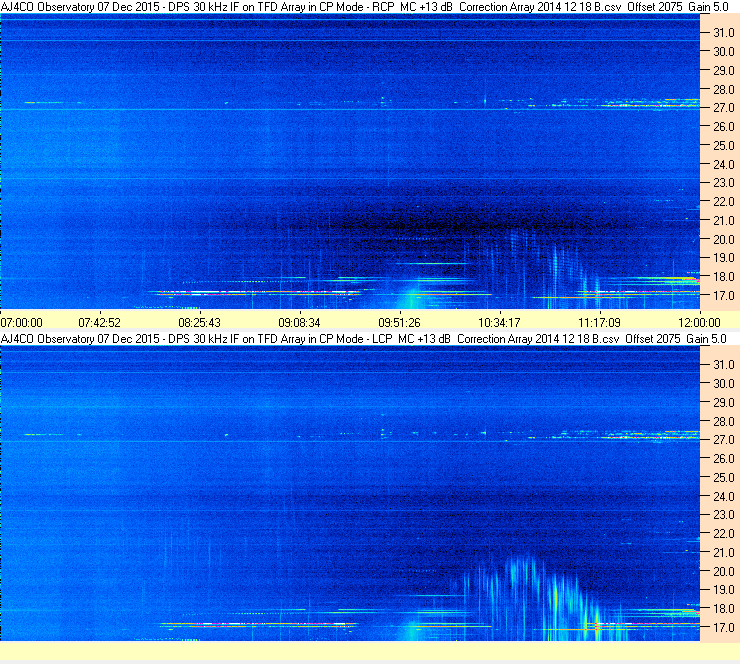Click the 21.0 frequency label on RCP chart
Viewport: 740px width, 664px height.
click(723, 221)
